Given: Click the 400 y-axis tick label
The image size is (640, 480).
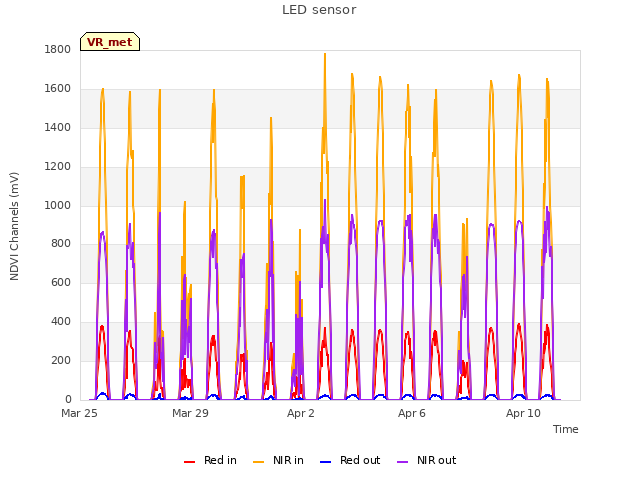Looking at the screenshot, I should click(x=61, y=322).
